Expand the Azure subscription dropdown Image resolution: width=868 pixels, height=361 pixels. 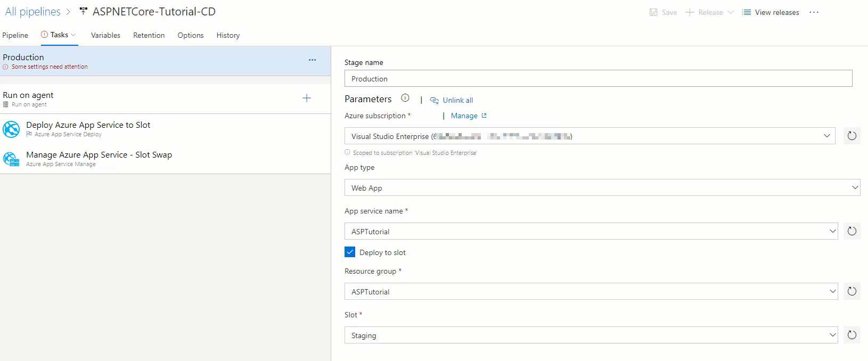(x=826, y=136)
